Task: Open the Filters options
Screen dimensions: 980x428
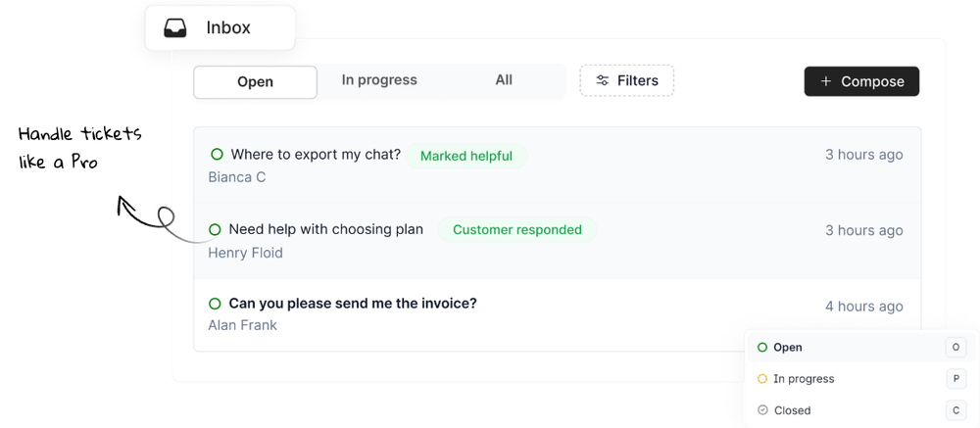Action: click(627, 81)
